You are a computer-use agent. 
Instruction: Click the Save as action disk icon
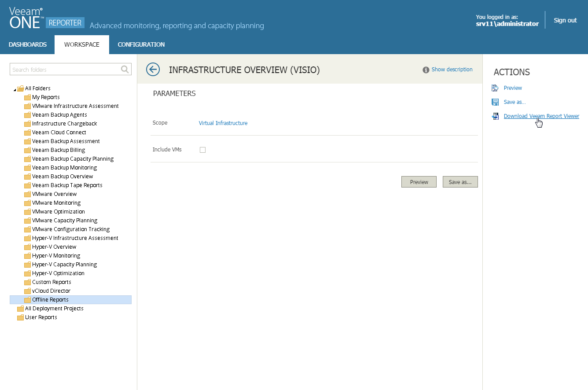click(x=495, y=102)
